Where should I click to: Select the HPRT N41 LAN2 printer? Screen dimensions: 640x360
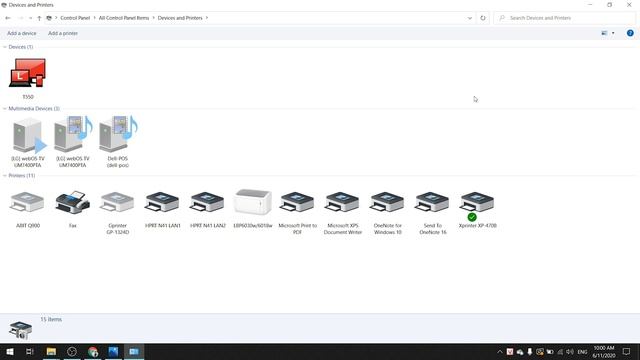tap(207, 202)
